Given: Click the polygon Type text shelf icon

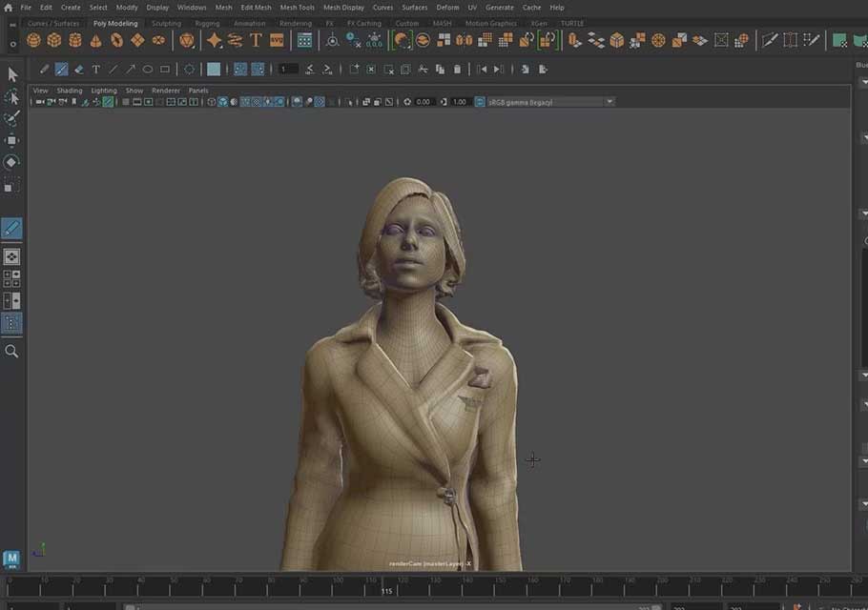Looking at the screenshot, I should click(256, 40).
